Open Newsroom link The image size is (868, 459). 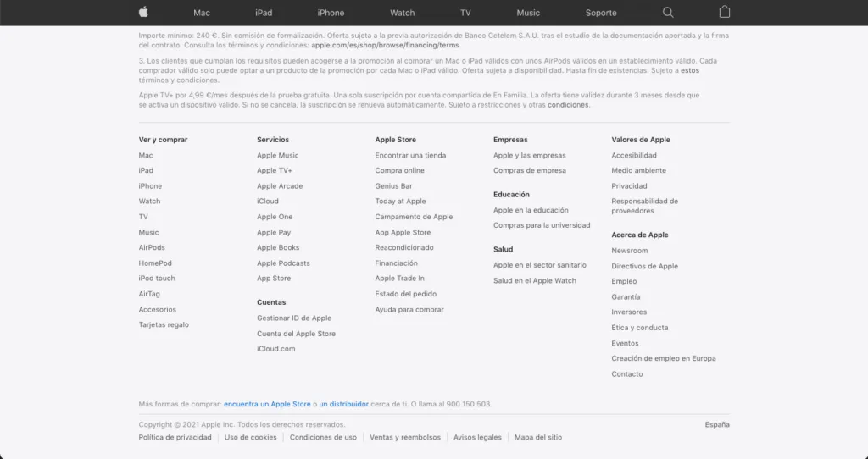coord(630,251)
